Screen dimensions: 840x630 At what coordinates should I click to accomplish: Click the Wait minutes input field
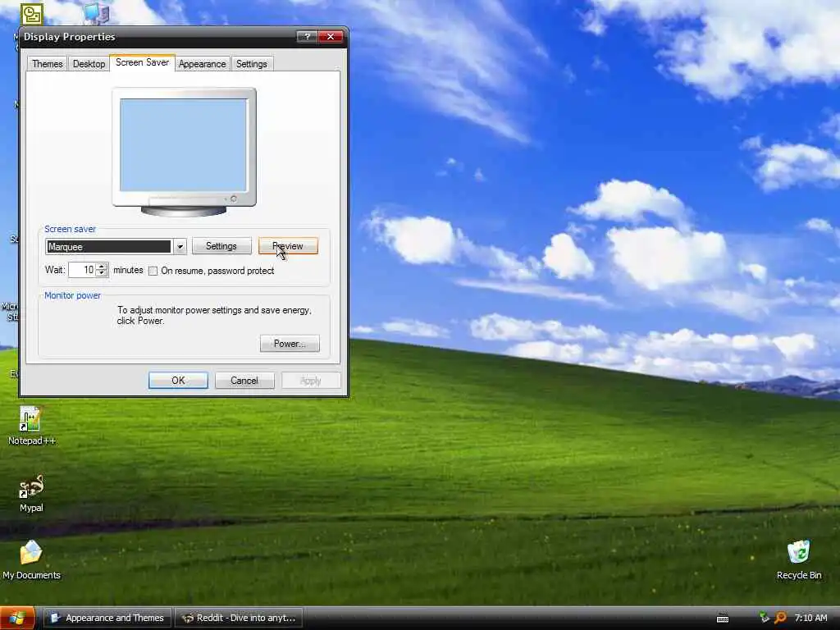[82, 270]
